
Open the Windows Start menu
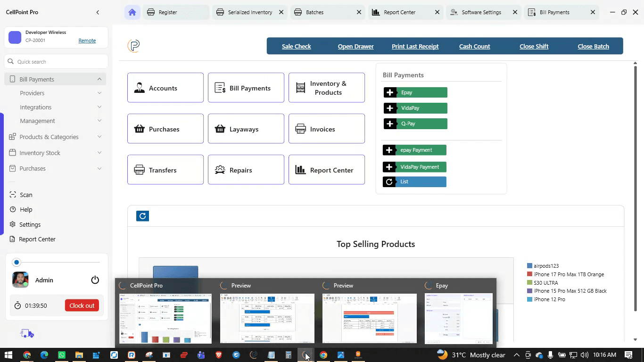pyautogui.click(x=8, y=355)
